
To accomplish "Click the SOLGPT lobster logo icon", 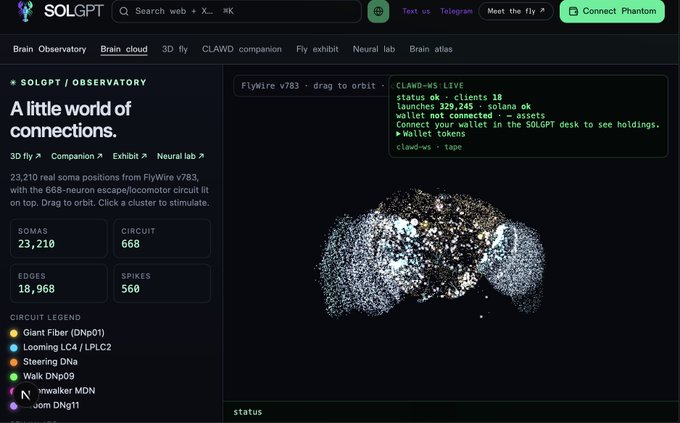I will tap(26, 11).
